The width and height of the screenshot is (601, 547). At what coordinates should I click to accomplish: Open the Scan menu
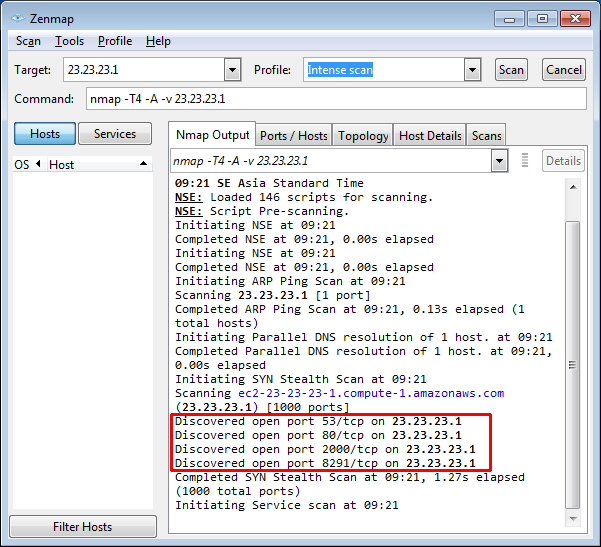[28, 41]
